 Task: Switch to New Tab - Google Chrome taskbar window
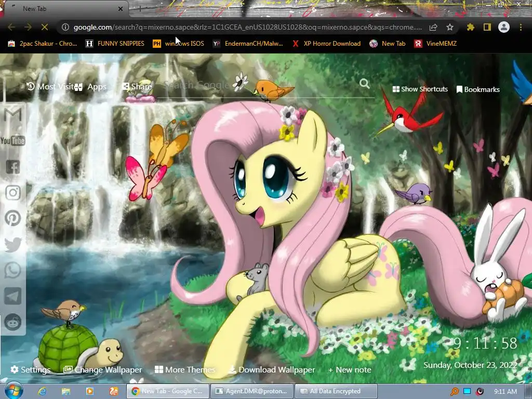pos(168,391)
